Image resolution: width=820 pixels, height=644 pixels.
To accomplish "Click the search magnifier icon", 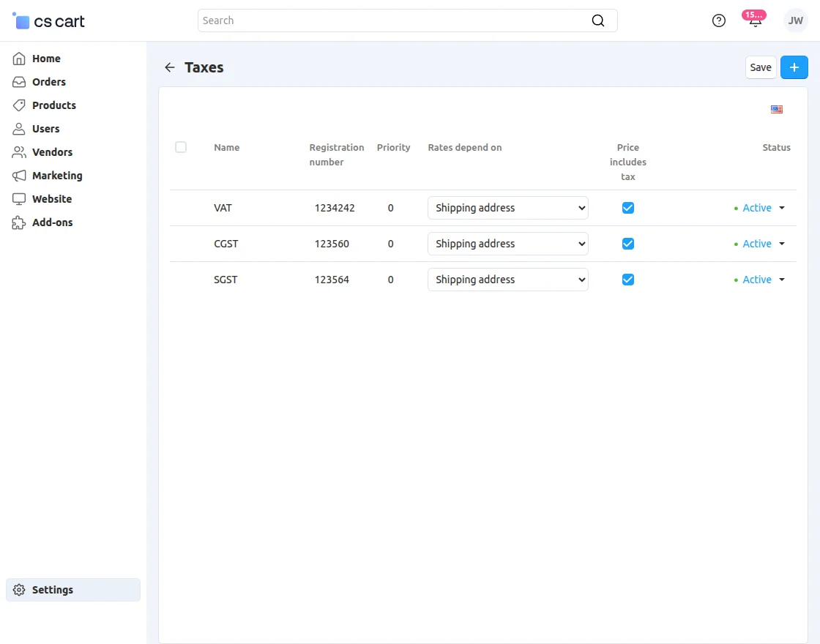I will (598, 20).
